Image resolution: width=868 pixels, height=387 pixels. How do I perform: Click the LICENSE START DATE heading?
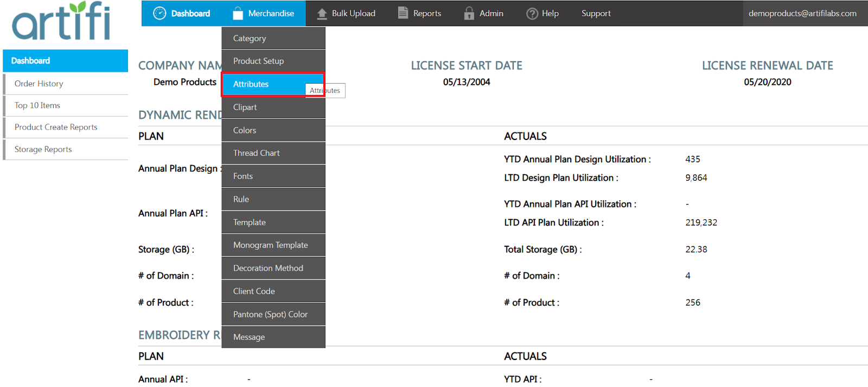coord(467,66)
